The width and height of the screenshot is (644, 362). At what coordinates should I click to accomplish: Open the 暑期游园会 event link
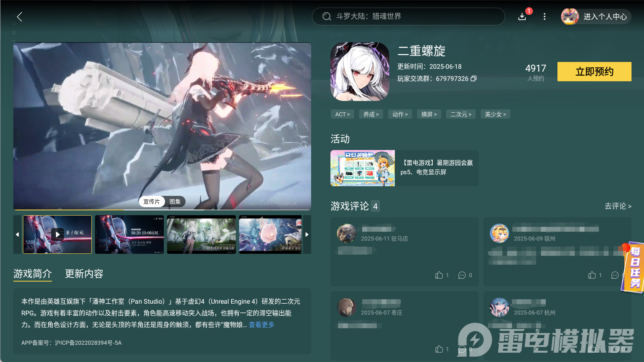pos(437,167)
